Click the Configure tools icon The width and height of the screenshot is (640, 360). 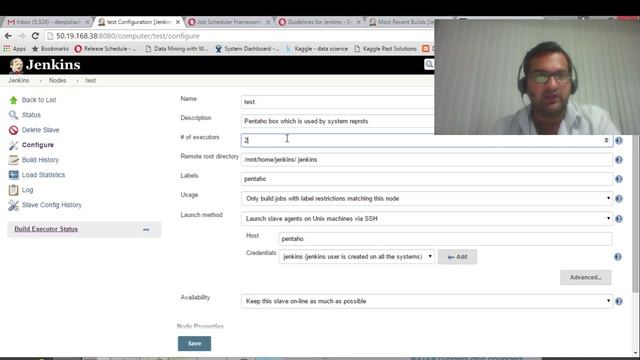[x=13, y=145]
